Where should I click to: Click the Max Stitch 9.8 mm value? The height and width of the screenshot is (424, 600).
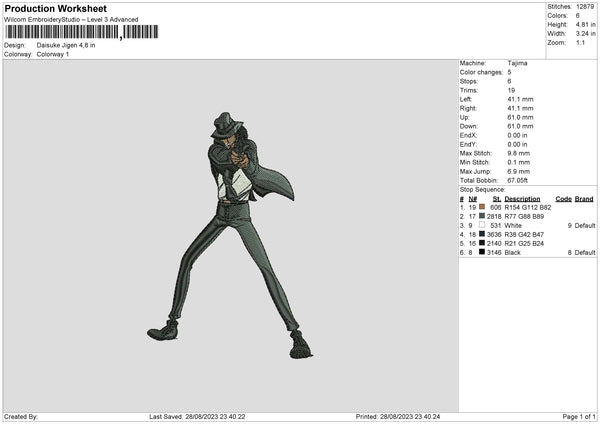[518, 153]
